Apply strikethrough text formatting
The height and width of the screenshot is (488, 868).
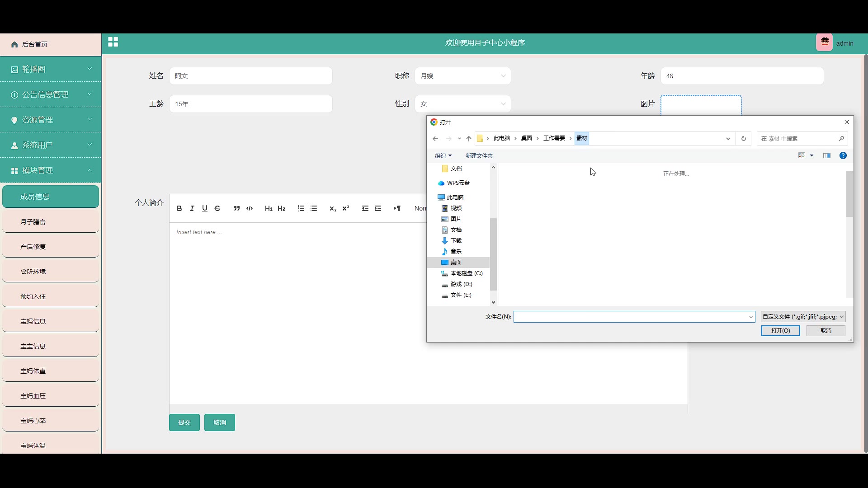217,208
